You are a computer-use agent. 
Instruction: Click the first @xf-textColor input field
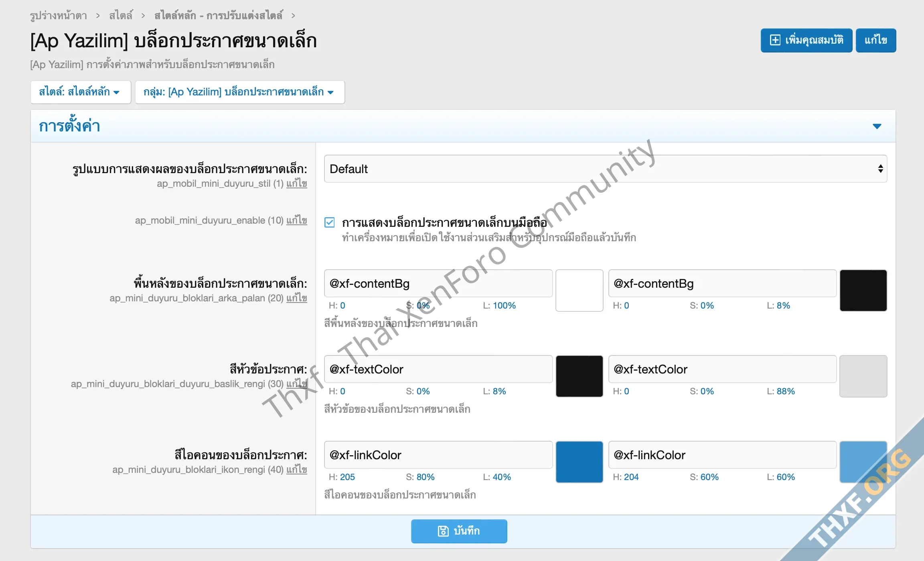click(x=438, y=369)
